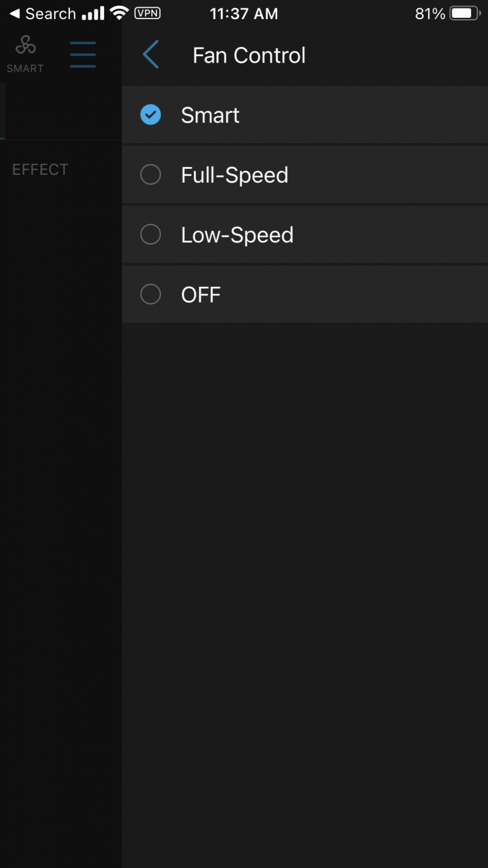
Task: Choose the Low-Speed option label
Action: 237,235
